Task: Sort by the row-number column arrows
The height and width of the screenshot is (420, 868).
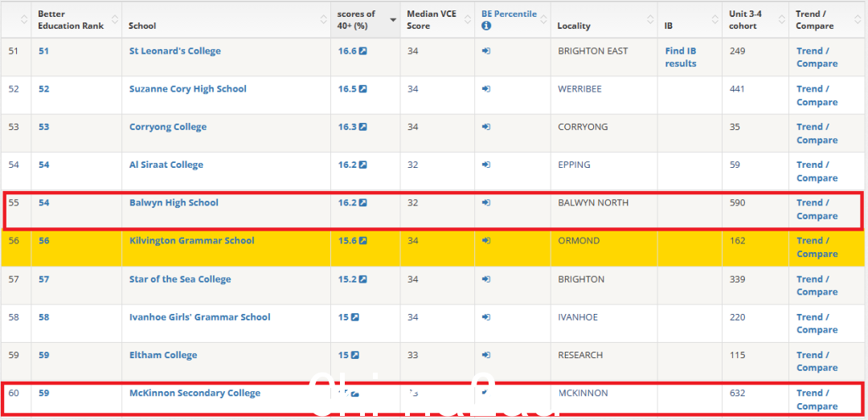Action: [24, 19]
